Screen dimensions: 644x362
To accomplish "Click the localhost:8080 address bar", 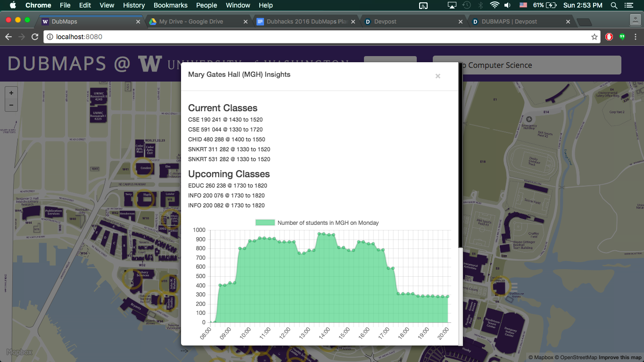I will click(x=322, y=37).
